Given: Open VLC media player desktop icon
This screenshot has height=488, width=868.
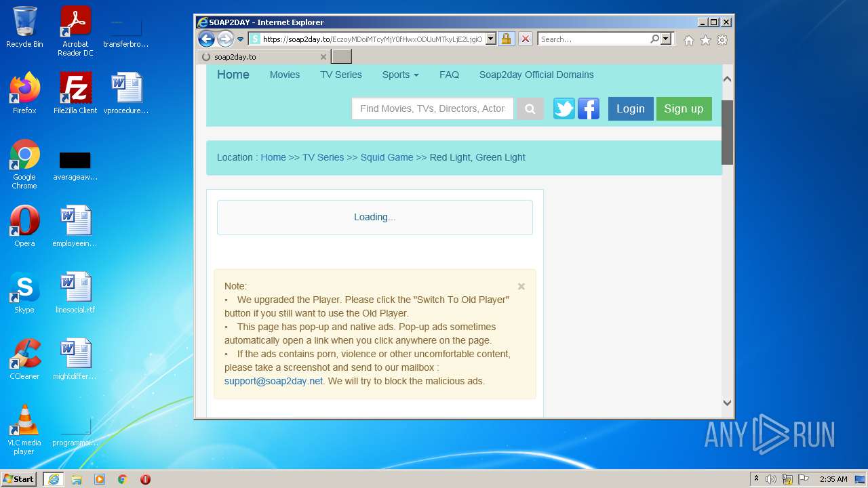Looking at the screenshot, I should [x=24, y=430].
